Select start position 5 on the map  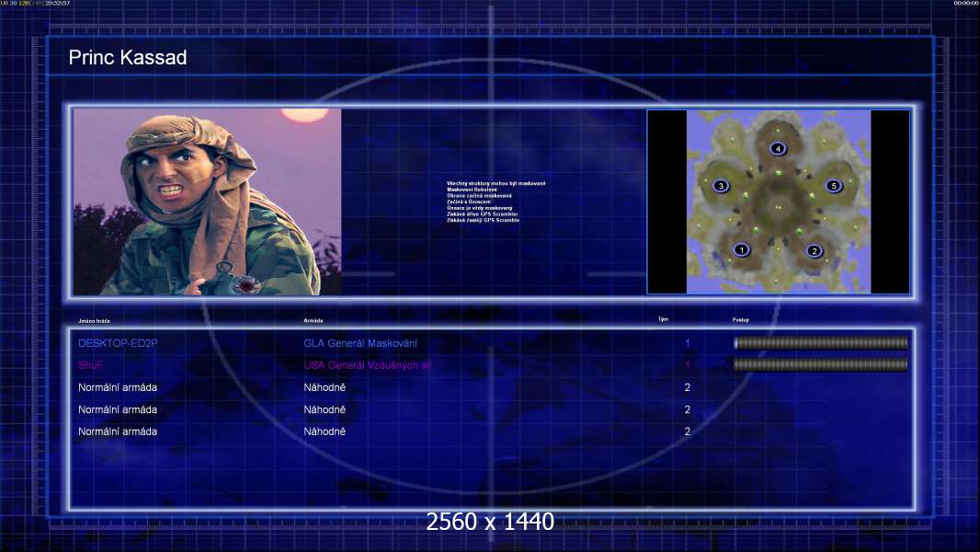point(833,186)
